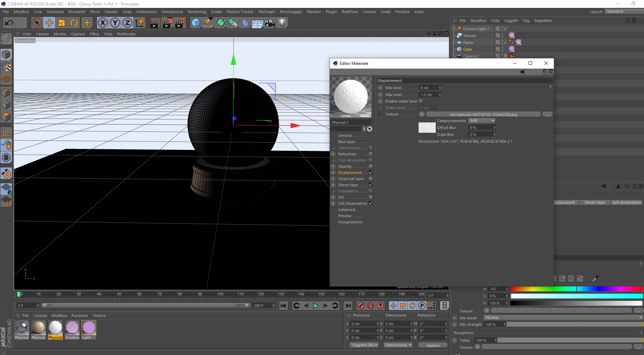Open Mix mode Normal dropdown
Viewport: 644px width, 355px height.
pyautogui.click(x=563, y=318)
